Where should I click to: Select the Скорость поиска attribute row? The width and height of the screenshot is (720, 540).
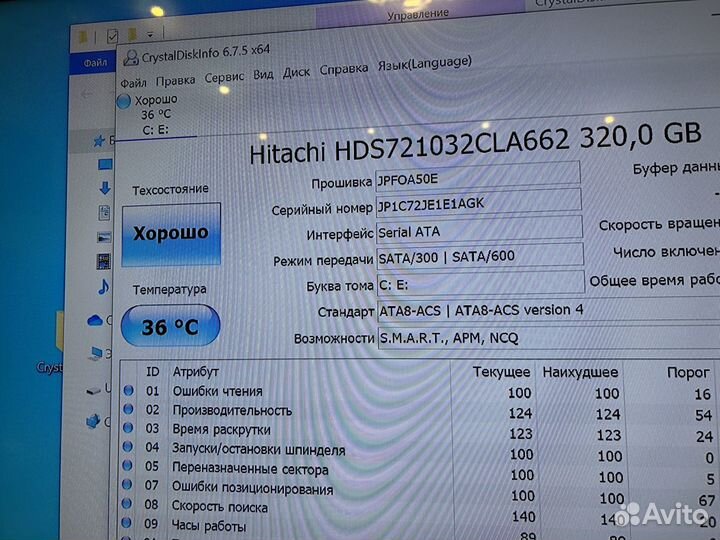point(418,511)
